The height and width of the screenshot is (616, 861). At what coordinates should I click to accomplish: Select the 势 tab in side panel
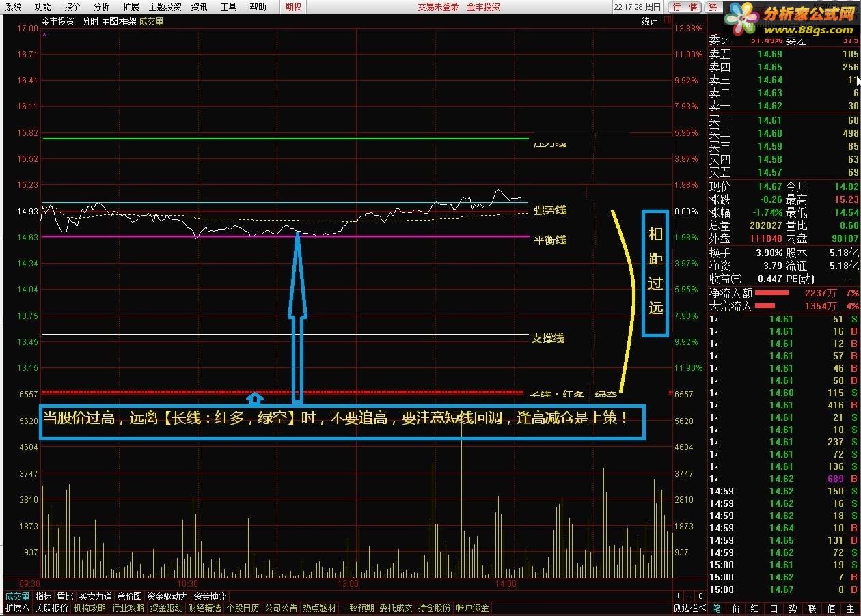click(x=793, y=608)
